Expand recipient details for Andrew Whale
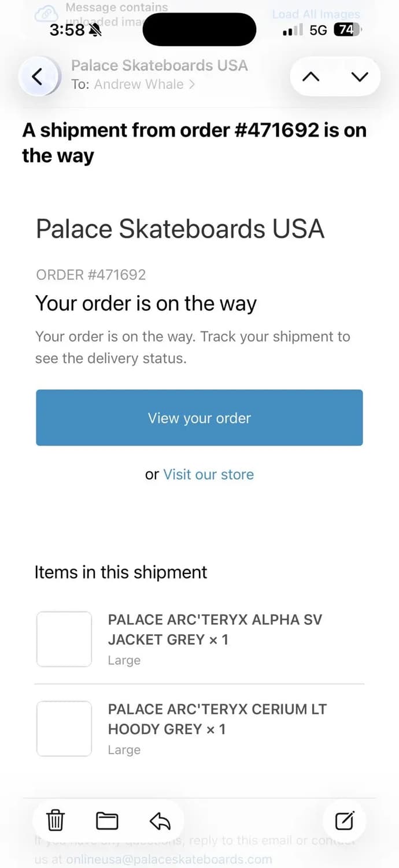The width and height of the screenshot is (399, 868). click(x=145, y=84)
